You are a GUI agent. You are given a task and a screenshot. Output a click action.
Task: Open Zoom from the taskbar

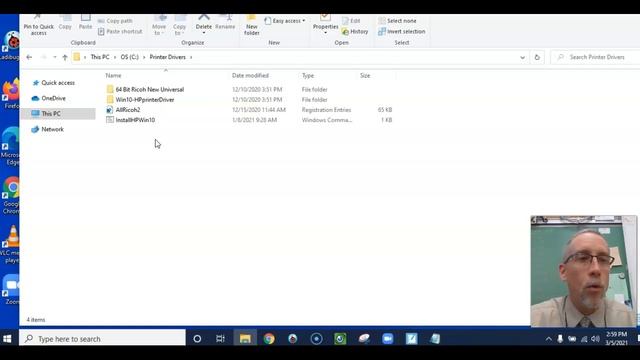pos(388,339)
